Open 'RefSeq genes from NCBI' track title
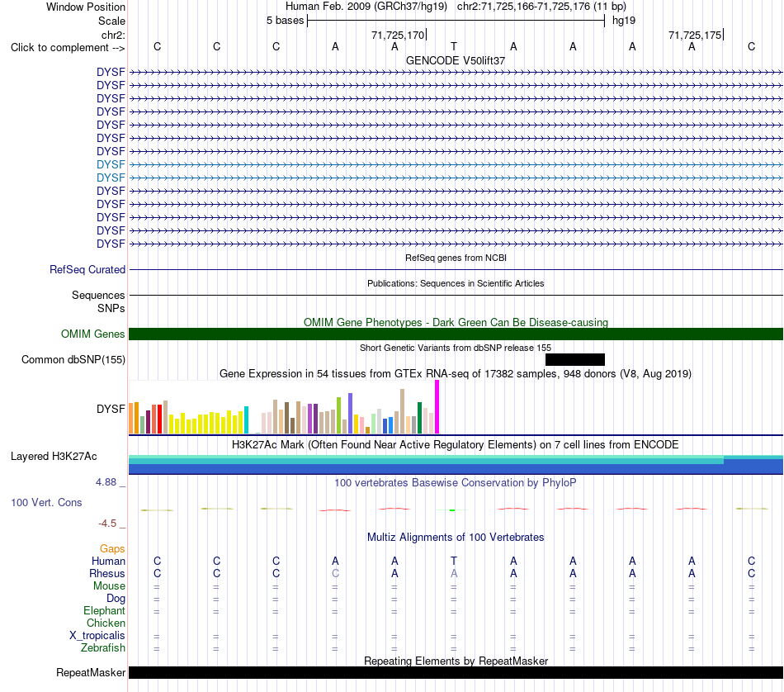This screenshot has width=784, height=692. [x=456, y=258]
